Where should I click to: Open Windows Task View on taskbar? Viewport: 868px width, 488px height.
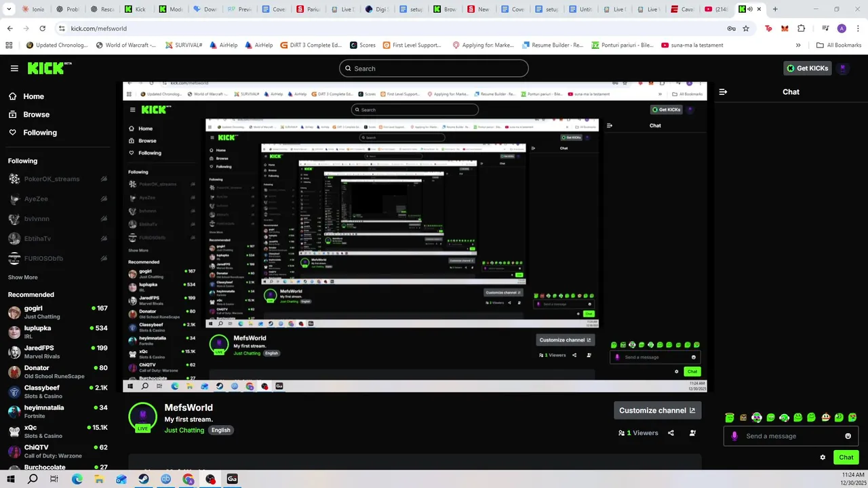click(x=54, y=479)
